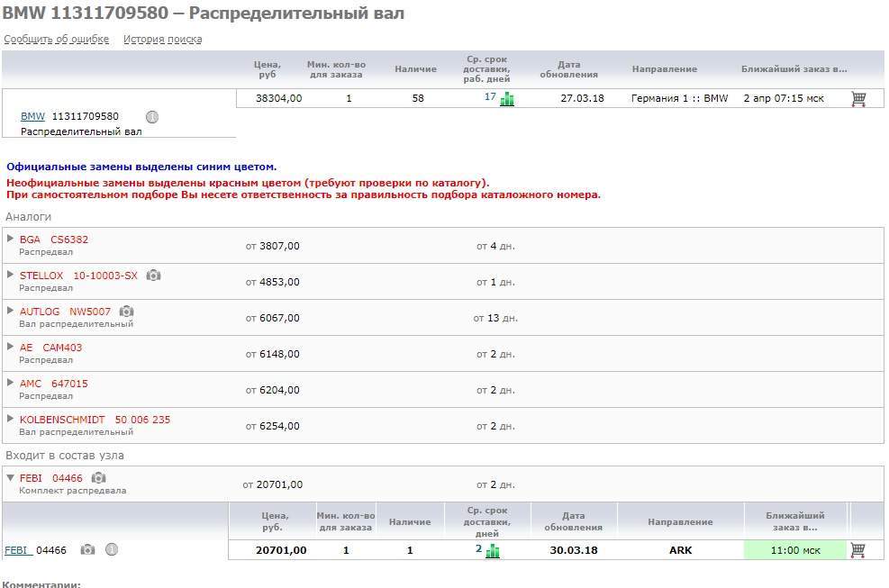Viewport: 889px width, 588px height.
Task: Click 'Сообщить об ошибке' link
Action: pos(57,39)
